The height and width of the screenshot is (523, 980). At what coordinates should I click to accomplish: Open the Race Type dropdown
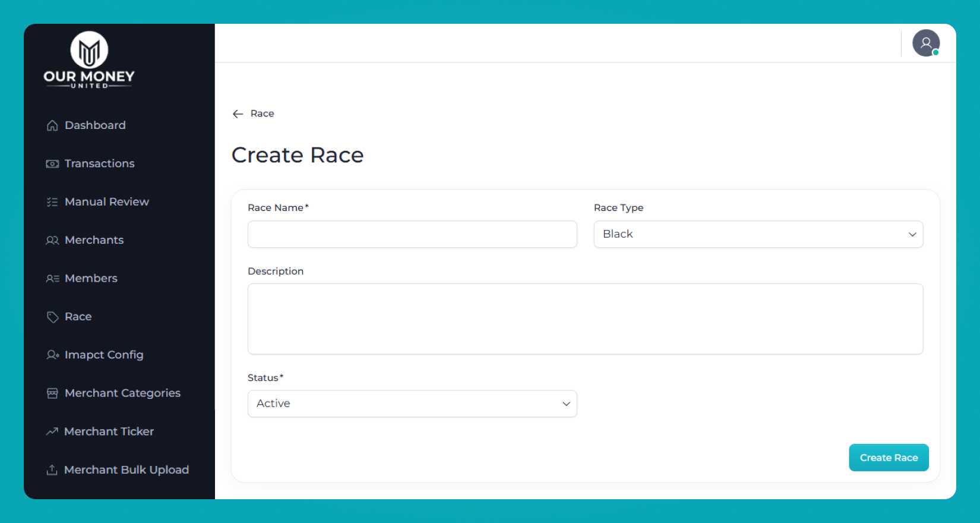click(x=758, y=234)
